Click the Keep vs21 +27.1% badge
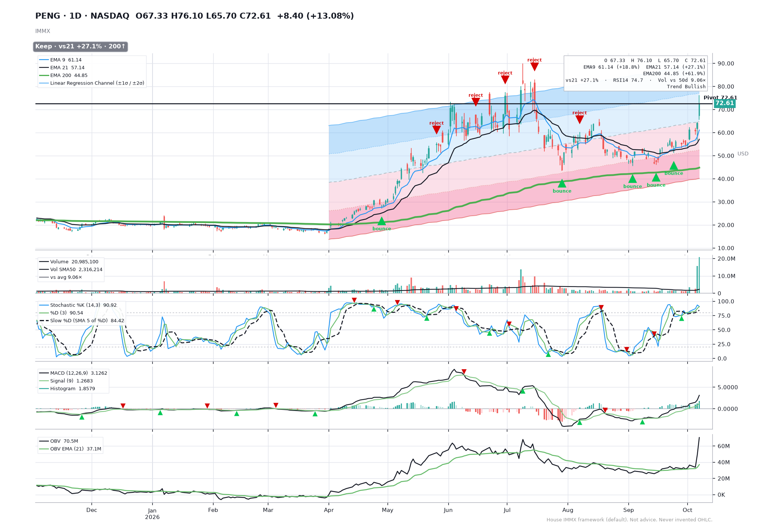 tap(81, 47)
